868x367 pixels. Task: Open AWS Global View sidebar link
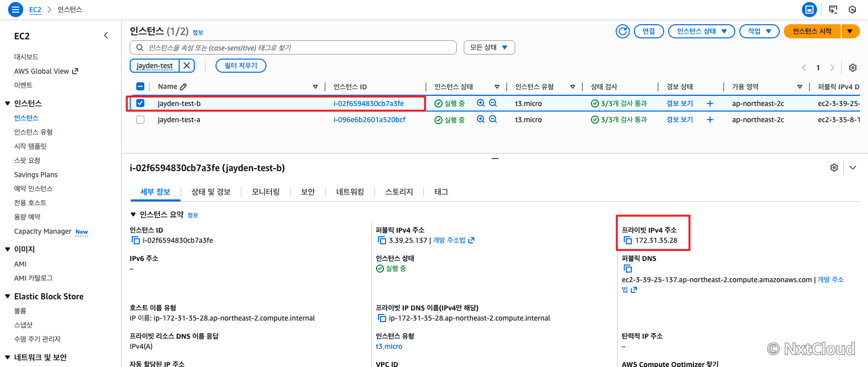coord(46,71)
